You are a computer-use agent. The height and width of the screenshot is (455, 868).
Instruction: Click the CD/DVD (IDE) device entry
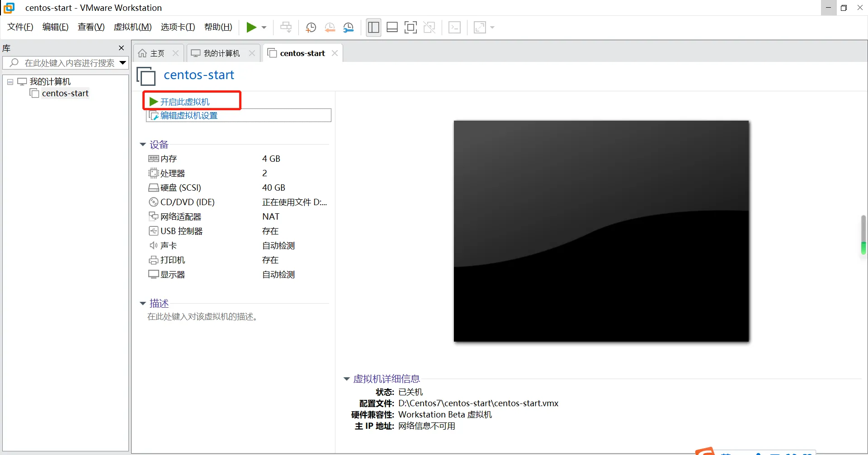[182, 202]
